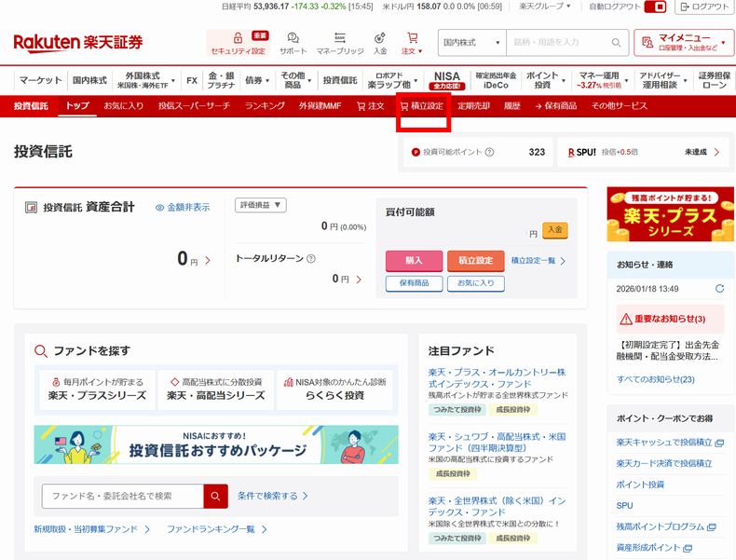Image resolution: width=736 pixels, height=560 pixels.
Task: Select the 履歴 tab
Action: click(511, 106)
